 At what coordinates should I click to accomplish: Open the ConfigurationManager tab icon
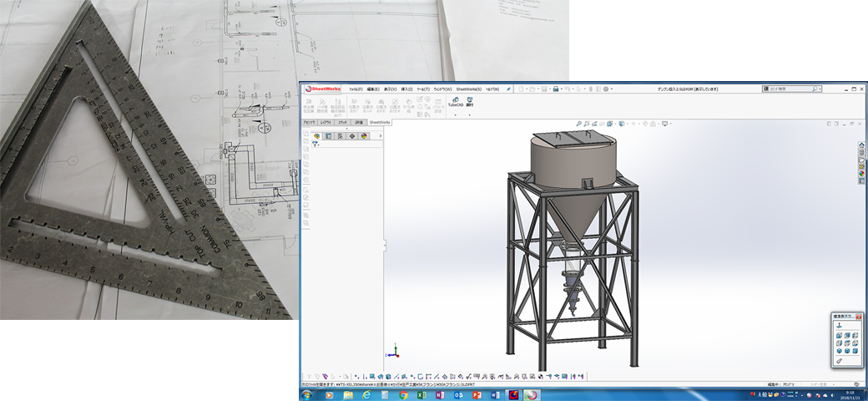pyautogui.click(x=340, y=135)
